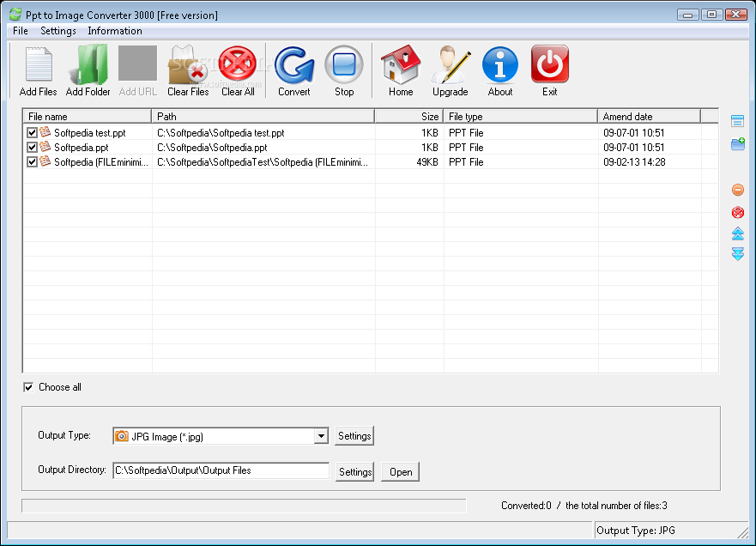Sort by the Size column header
Image resolution: width=756 pixels, height=546 pixels.
(408, 117)
